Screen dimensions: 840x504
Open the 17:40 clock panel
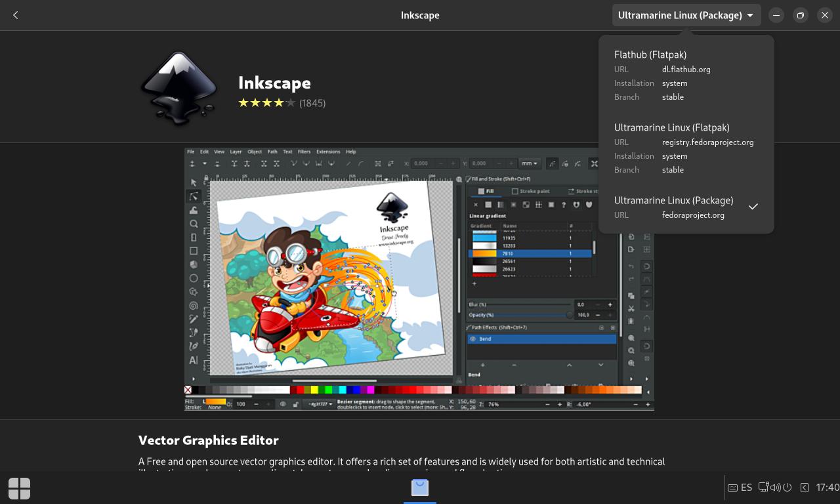coord(828,488)
